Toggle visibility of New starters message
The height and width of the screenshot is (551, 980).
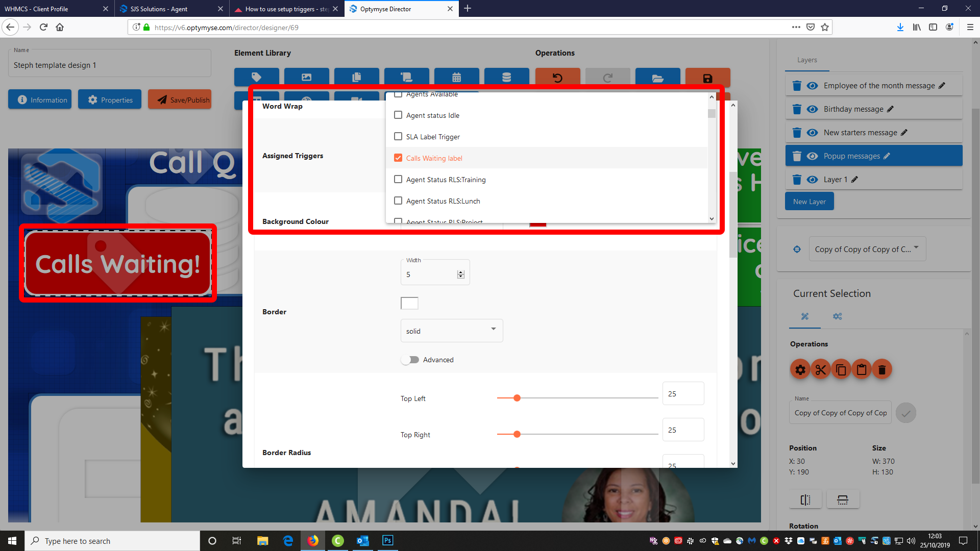813,133
